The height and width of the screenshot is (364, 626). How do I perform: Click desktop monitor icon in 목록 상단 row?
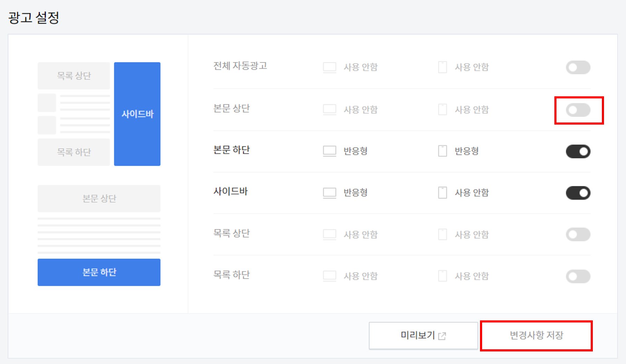tap(329, 235)
